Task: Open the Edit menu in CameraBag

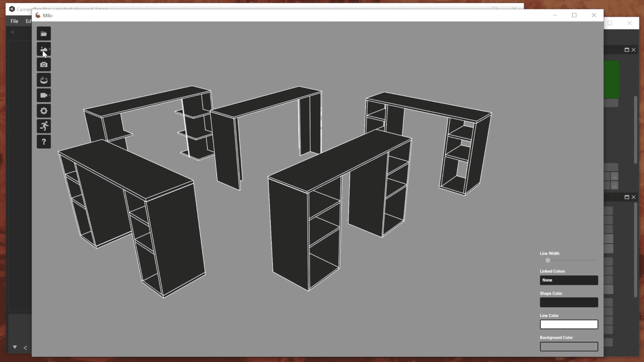Action: [x=28, y=21]
